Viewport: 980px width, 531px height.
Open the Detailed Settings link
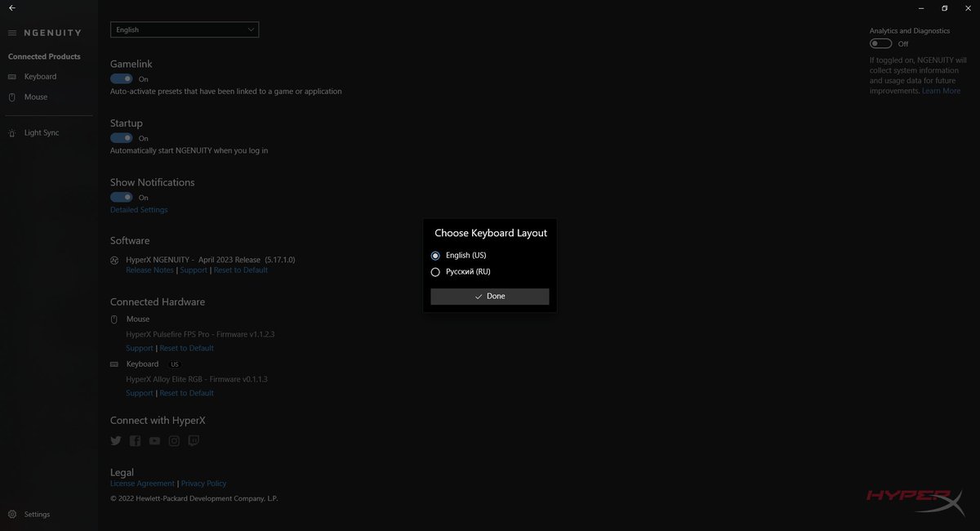tap(139, 210)
